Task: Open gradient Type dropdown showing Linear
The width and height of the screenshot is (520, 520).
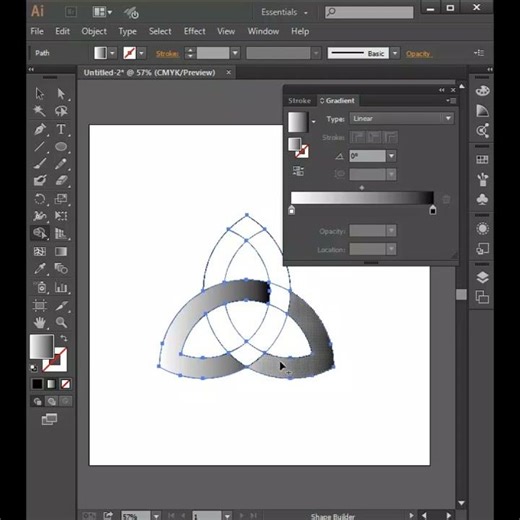Action: pyautogui.click(x=401, y=119)
